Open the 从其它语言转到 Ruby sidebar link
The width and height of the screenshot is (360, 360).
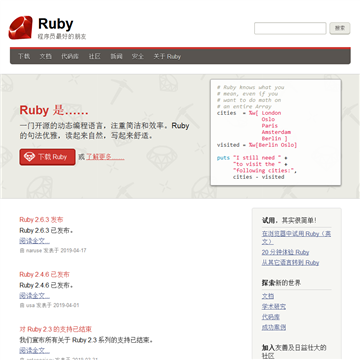(290, 263)
